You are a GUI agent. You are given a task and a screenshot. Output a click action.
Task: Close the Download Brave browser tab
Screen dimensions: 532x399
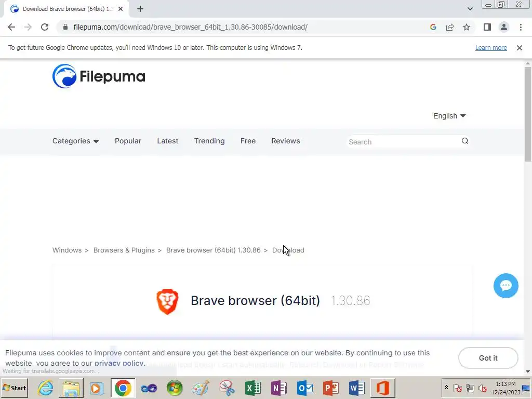[x=121, y=9]
